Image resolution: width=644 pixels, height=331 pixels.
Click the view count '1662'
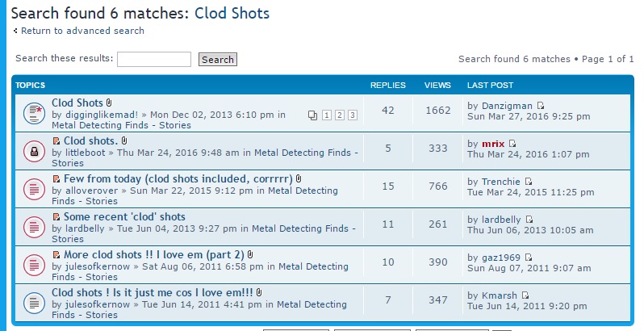tap(438, 111)
